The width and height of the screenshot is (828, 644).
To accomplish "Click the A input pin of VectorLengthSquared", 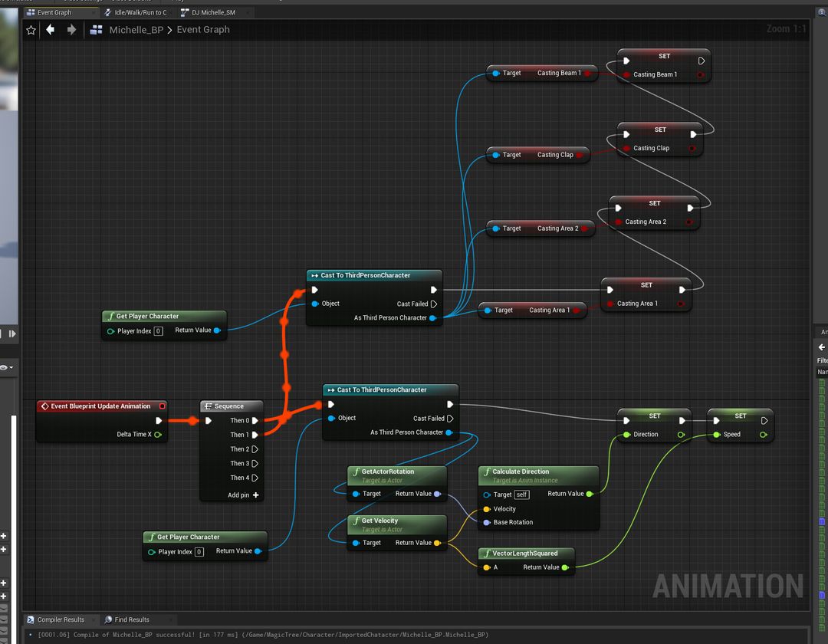I will click(486, 567).
